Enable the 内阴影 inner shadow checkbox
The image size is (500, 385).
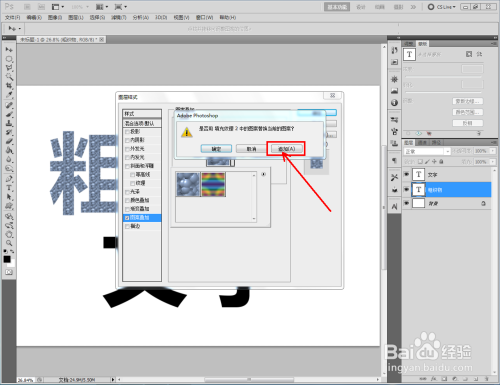pyautogui.click(x=127, y=140)
